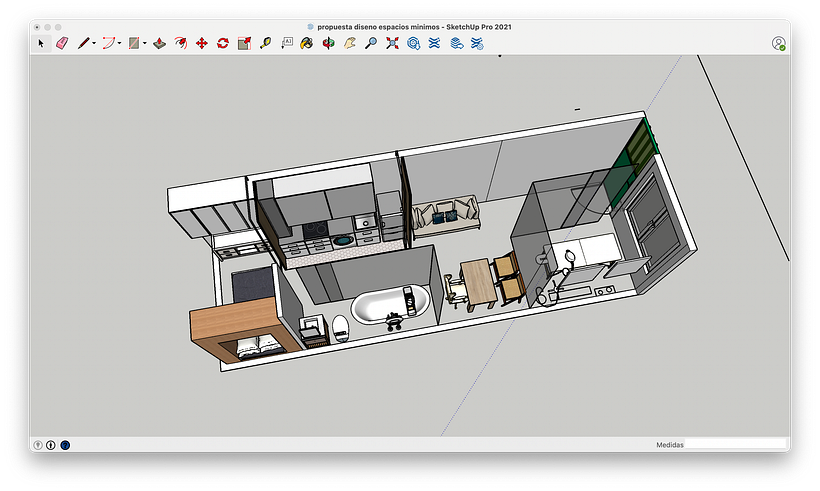The width and height of the screenshot is (820, 491).
Task: Pick the Eraser tool
Action: [x=62, y=43]
